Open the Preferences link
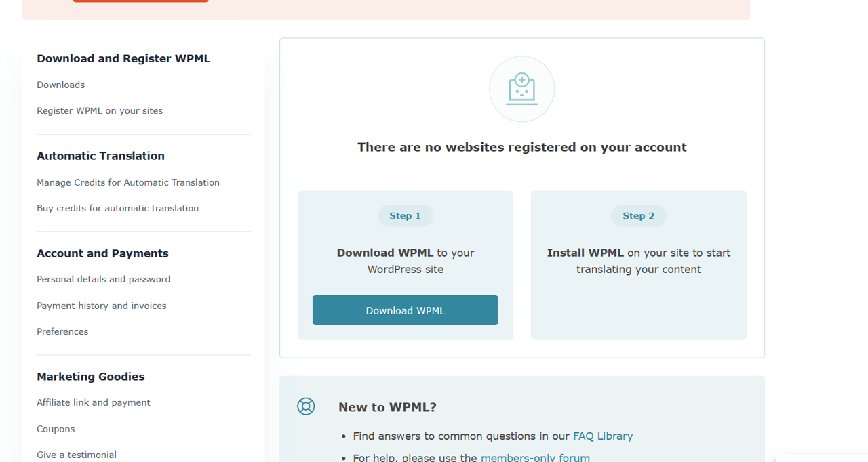The height and width of the screenshot is (462, 868). 62,331
